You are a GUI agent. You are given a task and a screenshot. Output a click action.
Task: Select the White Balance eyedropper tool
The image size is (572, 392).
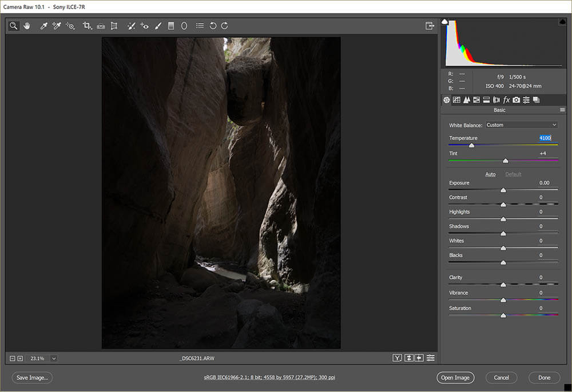(43, 25)
